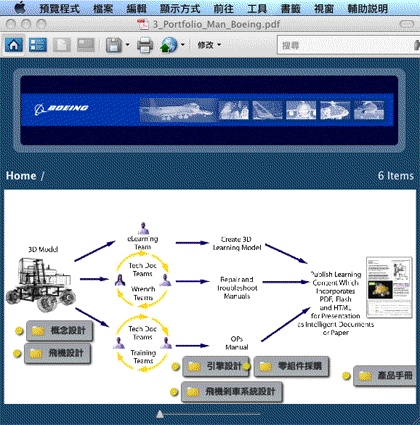Screen dimensions: 420x425
Task: Click the 'Repair and Troubleshoot Manuals' text
Action: coord(237,287)
